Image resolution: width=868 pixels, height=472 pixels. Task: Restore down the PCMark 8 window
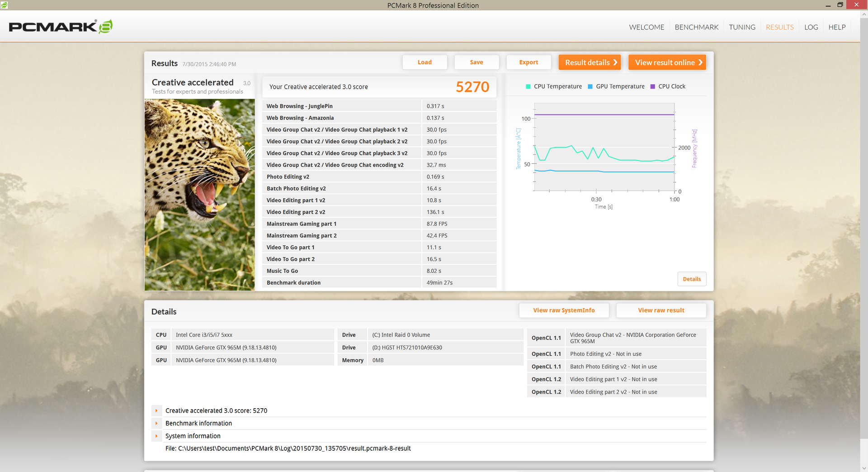click(840, 5)
